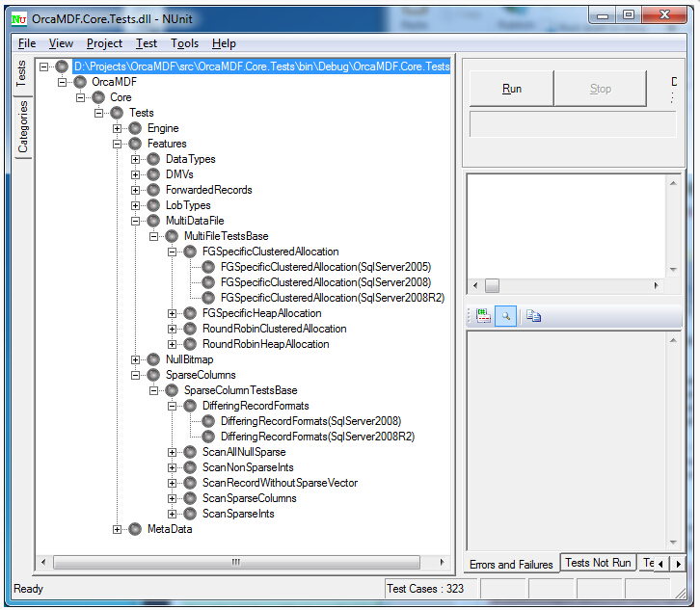Open the Help menu

click(224, 43)
